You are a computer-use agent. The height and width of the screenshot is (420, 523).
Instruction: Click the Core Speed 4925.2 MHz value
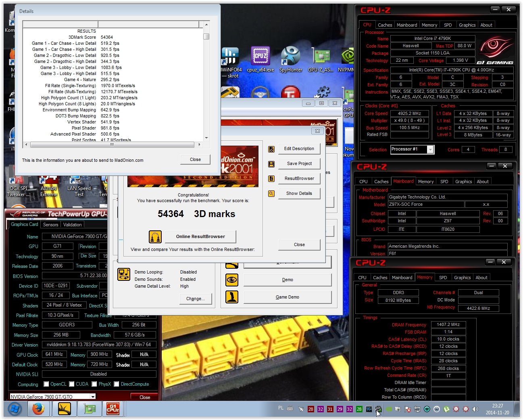[x=409, y=114]
